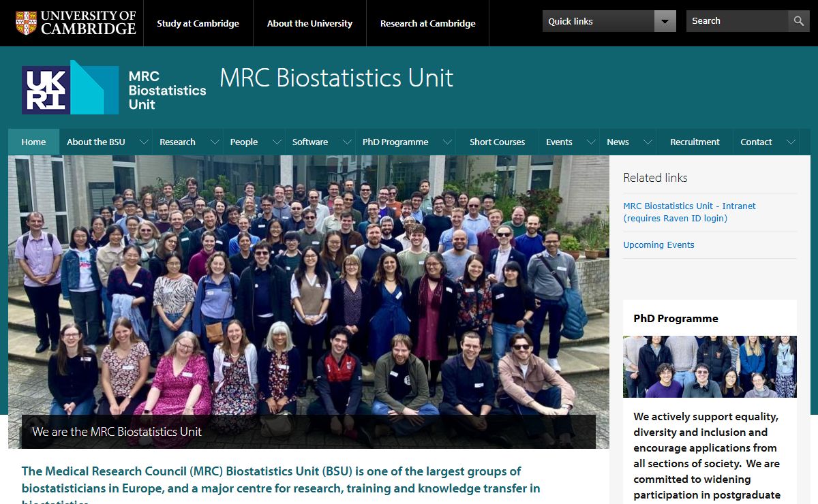Open the News nav item

[x=618, y=142]
